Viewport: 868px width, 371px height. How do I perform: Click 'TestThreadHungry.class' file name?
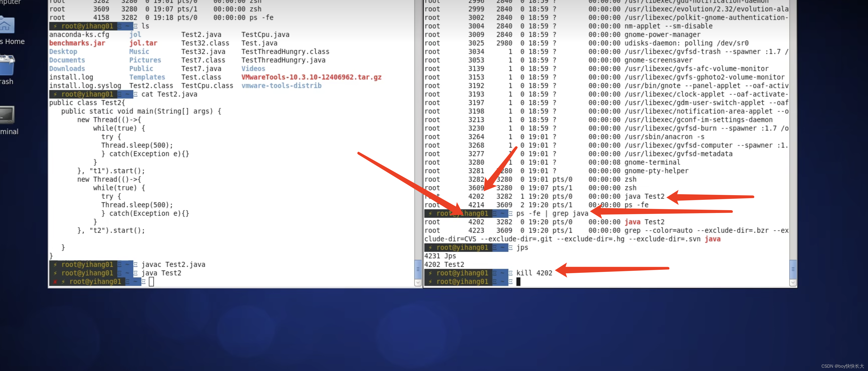click(x=285, y=52)
